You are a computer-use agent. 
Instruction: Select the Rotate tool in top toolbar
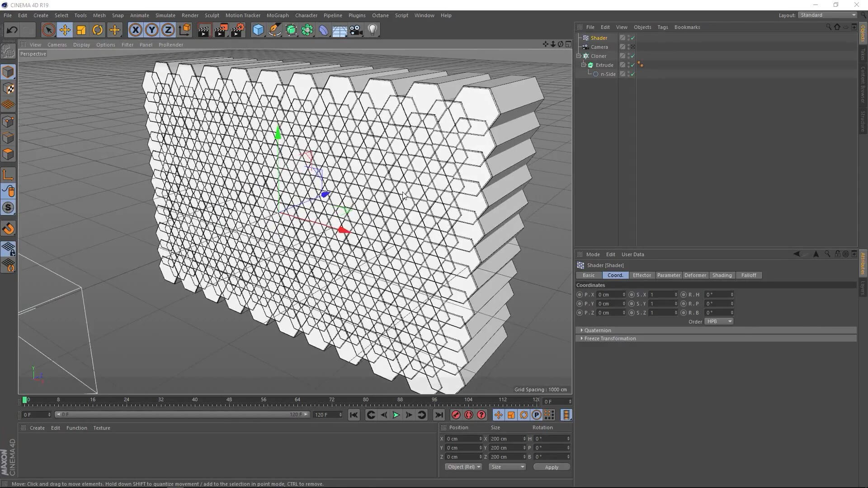coord(98,30)
